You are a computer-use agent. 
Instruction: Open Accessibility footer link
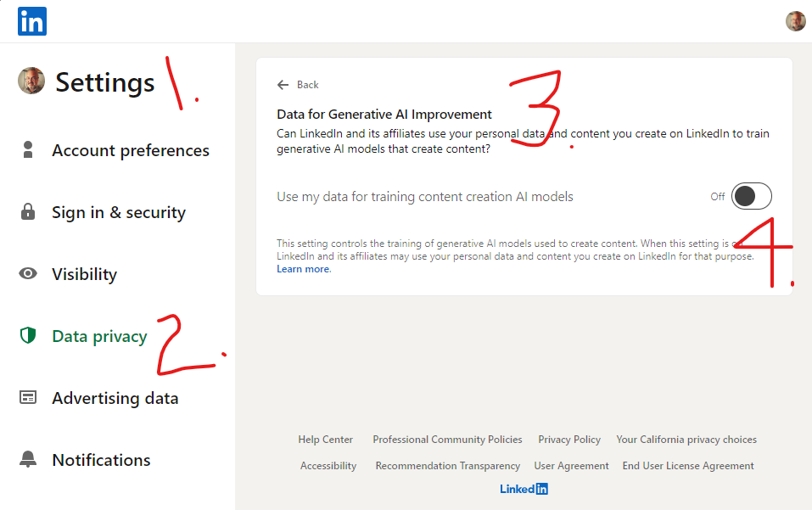click(x=328, y=466)
